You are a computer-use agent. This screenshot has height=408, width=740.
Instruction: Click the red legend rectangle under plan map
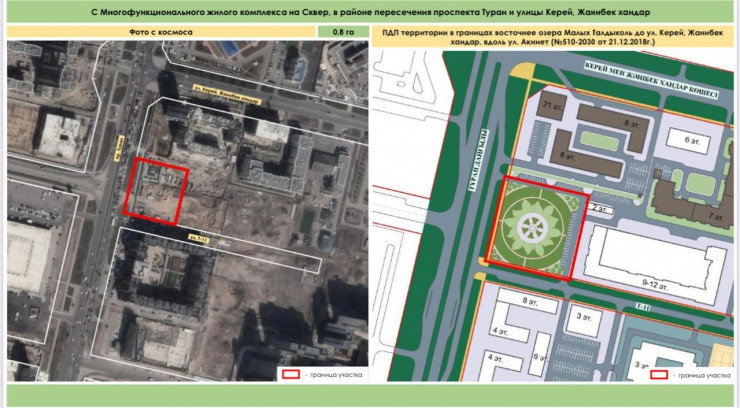tap(658, 375)
